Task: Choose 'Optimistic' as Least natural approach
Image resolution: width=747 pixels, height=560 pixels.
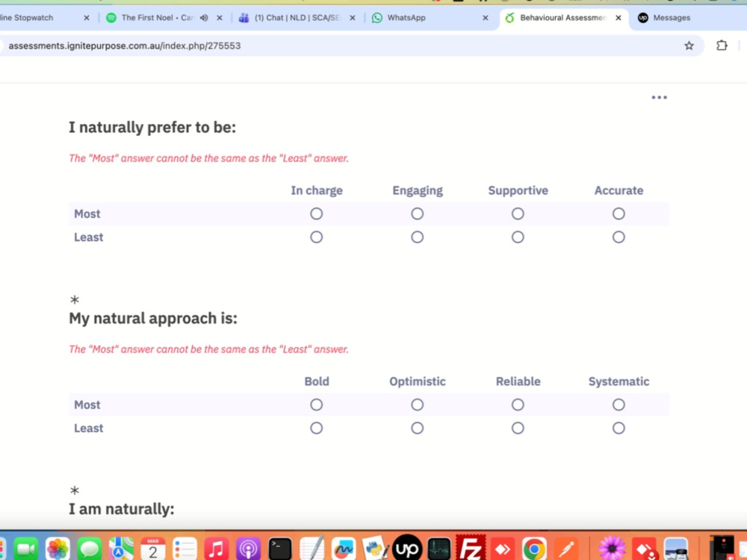Action: 418,428
